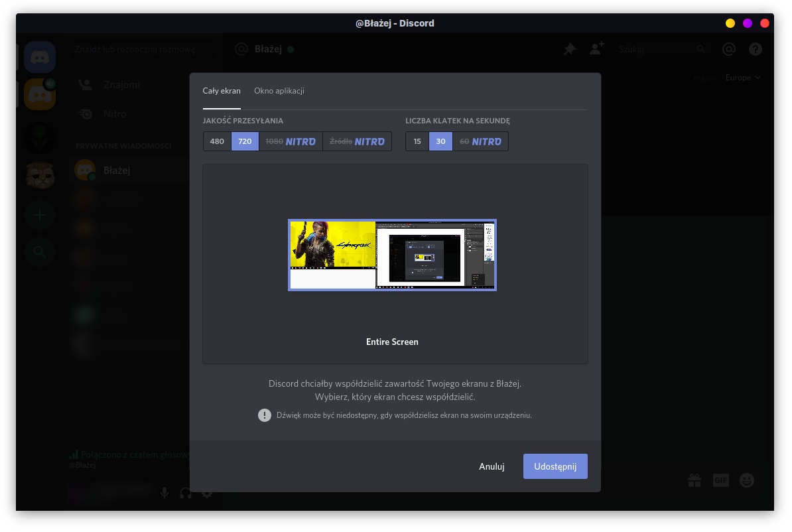Open the Błażej direct message
The width and height of the screenshot is (792, 532).
tap(130, 170)
